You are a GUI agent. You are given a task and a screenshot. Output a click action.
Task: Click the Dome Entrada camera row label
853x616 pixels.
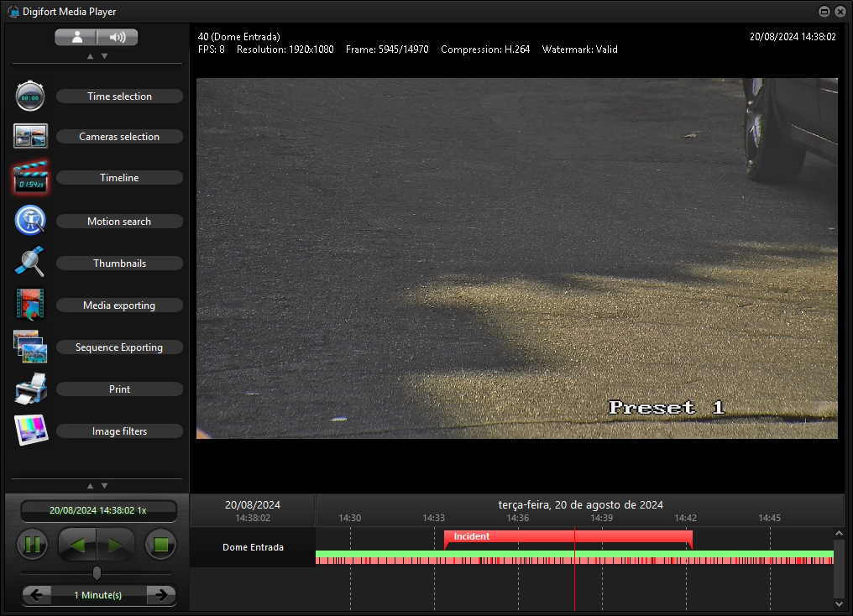point(253,547)
